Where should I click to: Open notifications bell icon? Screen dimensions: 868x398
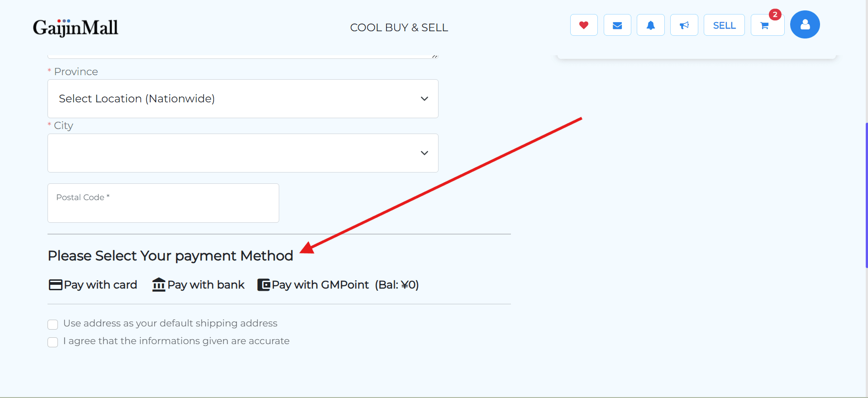pos(650,25)
